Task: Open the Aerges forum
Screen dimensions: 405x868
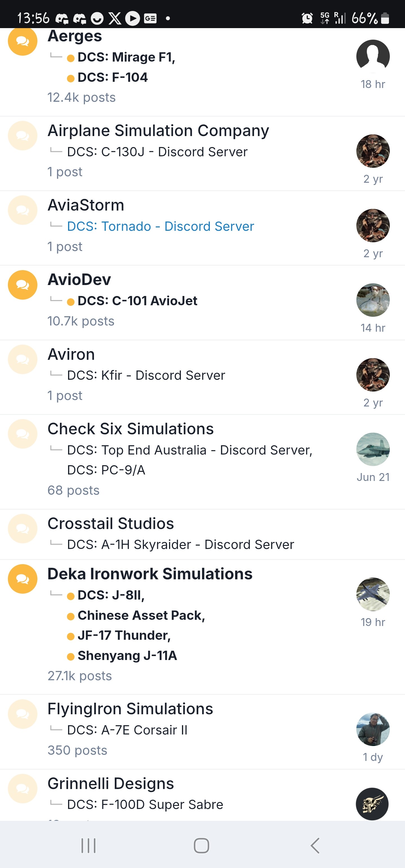Action: pos(75,36)
